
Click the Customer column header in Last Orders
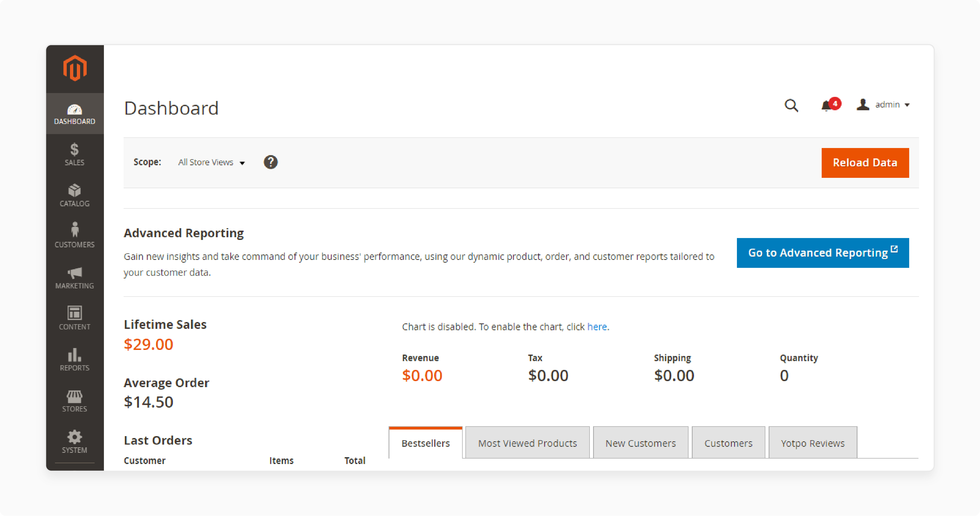(x=145, y=460)
